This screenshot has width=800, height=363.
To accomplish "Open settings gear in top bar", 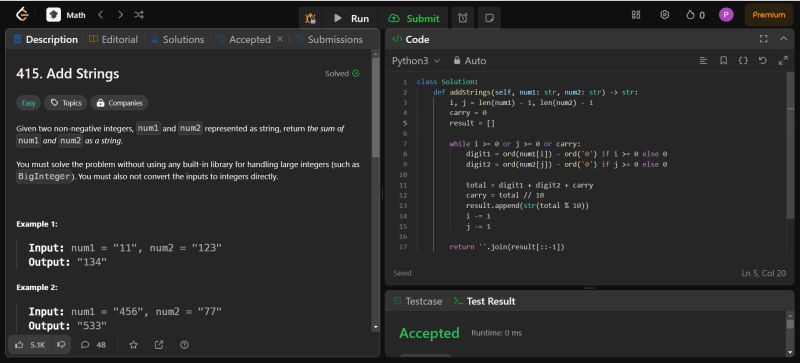I will click(x=664, y=15).
